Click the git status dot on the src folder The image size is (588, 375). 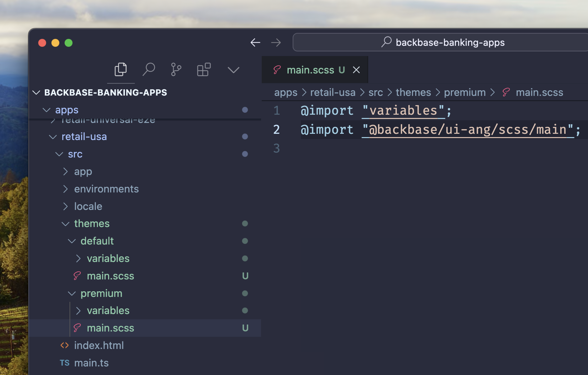tap(245, 154)
